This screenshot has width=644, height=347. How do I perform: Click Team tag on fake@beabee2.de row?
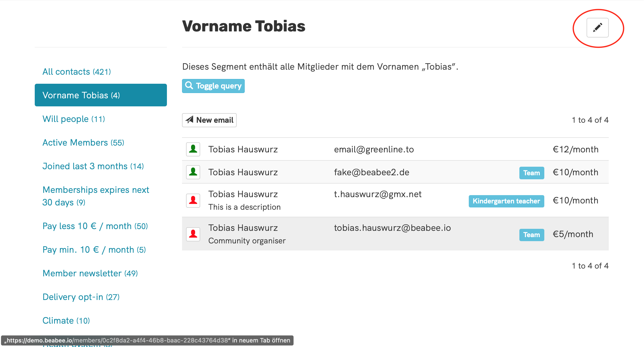click(x=531, y=173)
